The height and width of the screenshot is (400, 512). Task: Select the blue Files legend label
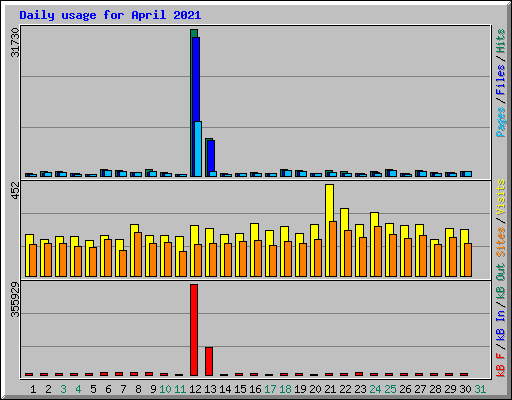point(501,80)
